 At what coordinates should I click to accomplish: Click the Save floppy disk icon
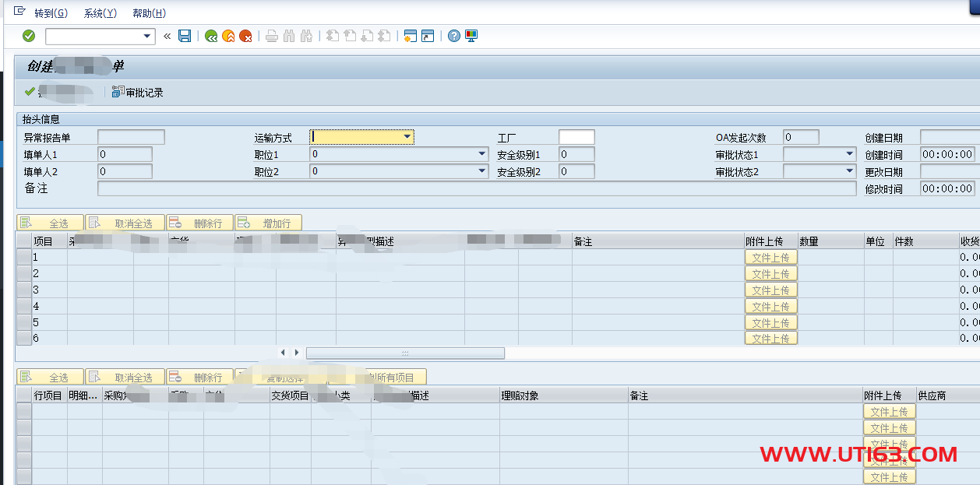point(185,36)
